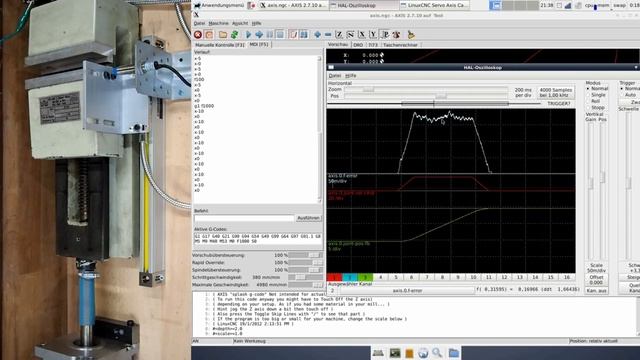Toggle skip lines with slash icon
This screenshot has width=640, height=360.
tap(293, 35)
